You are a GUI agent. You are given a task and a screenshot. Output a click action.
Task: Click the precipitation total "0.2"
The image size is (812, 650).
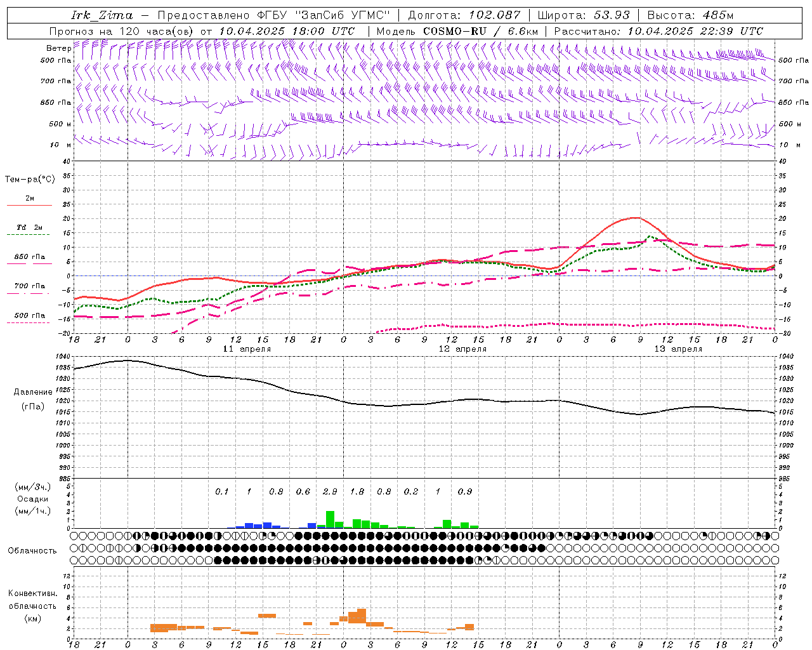pos(411,491)
